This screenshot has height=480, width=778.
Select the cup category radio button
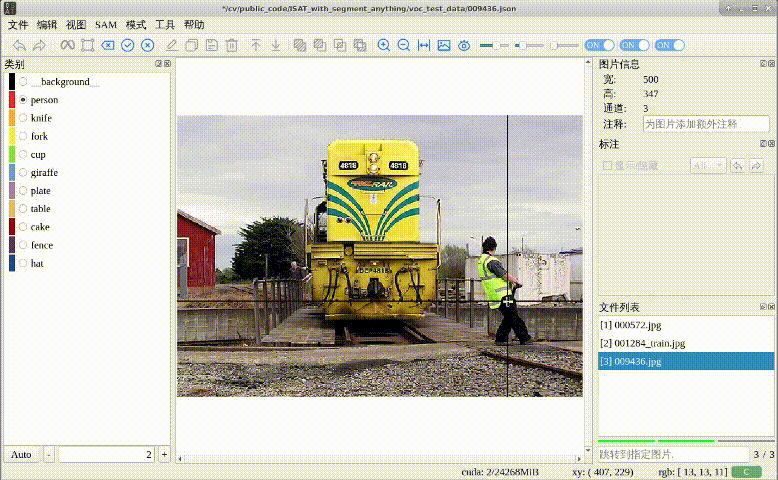pos(23,154)
